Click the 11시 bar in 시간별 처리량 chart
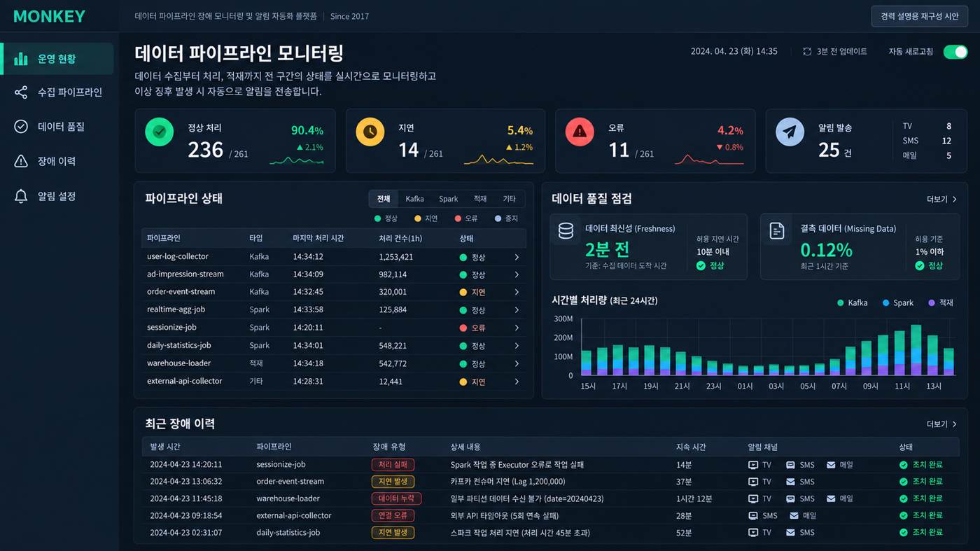The height and width of the screenshot is (551, 980). (900, 352)
